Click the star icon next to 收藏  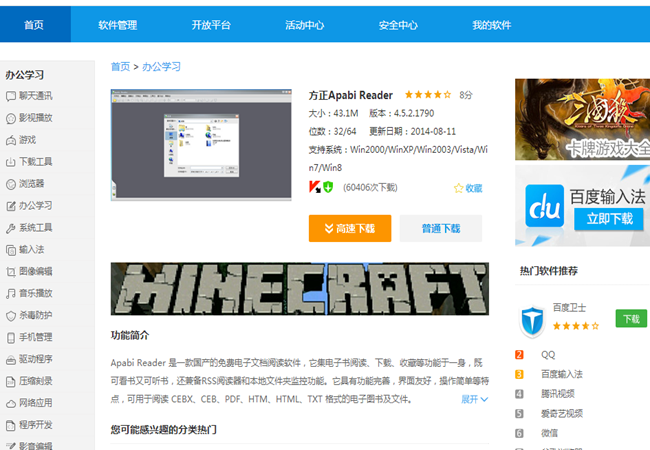[458, 189]
